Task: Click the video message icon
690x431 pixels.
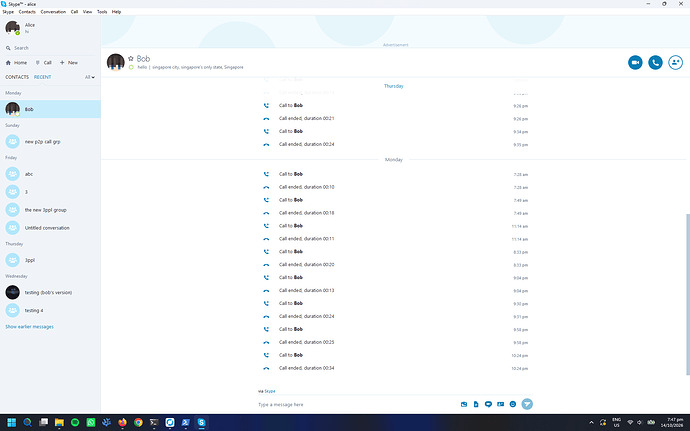Action: pos(488,404)
